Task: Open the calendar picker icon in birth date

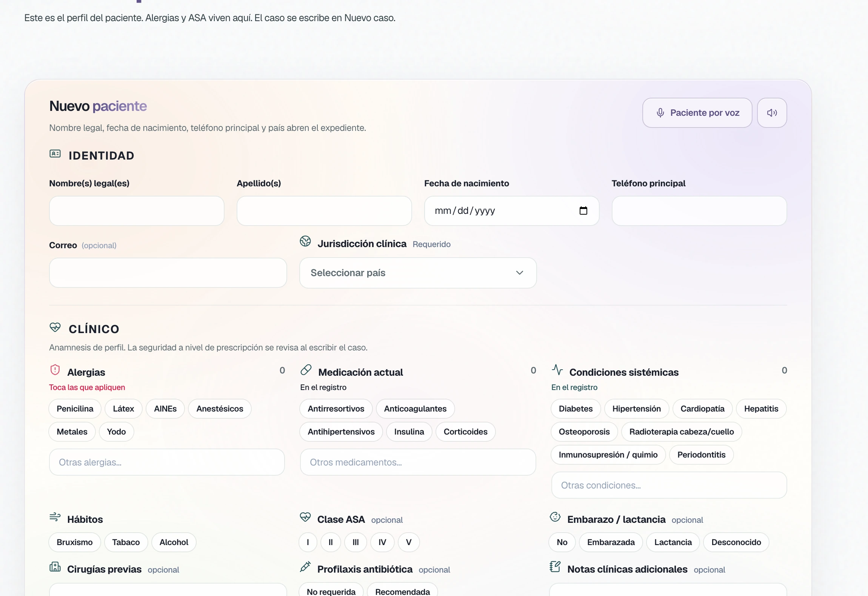Action: point(583,210)
